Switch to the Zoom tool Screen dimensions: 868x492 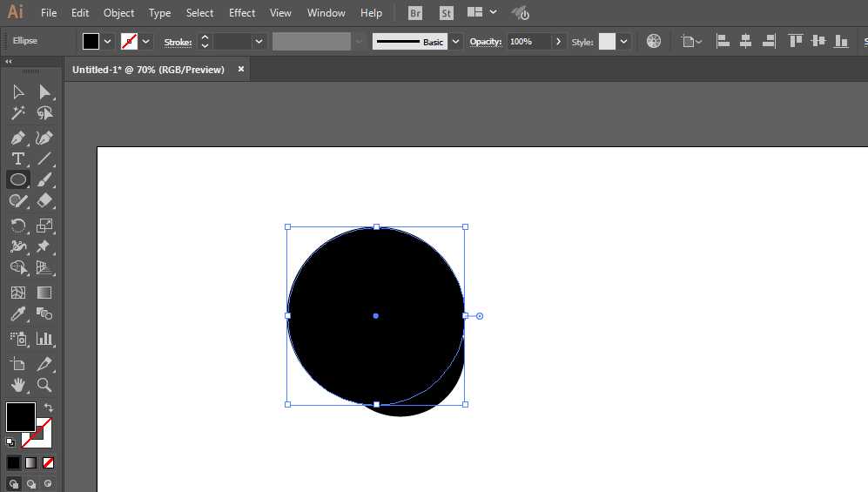point(44,384)
